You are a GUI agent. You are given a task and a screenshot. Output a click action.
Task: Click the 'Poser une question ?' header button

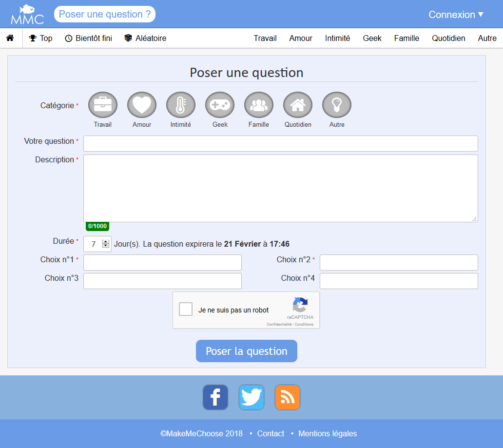coord(105,14)
